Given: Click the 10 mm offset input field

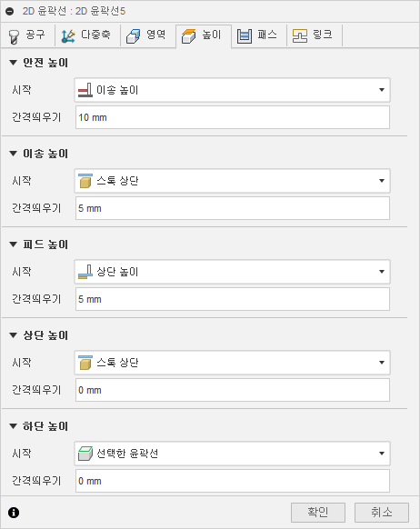Looking at the screenshot, I should (x=233, y=117).
